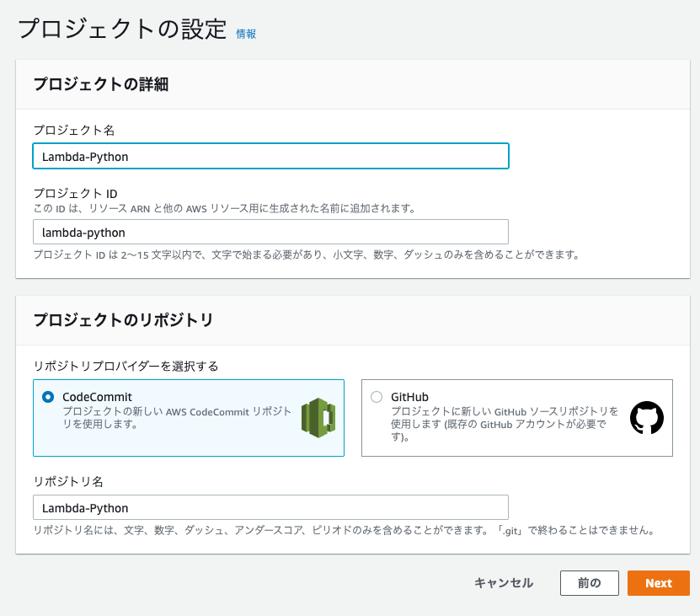Click the プロジェクトの詳細 section header

101,84
